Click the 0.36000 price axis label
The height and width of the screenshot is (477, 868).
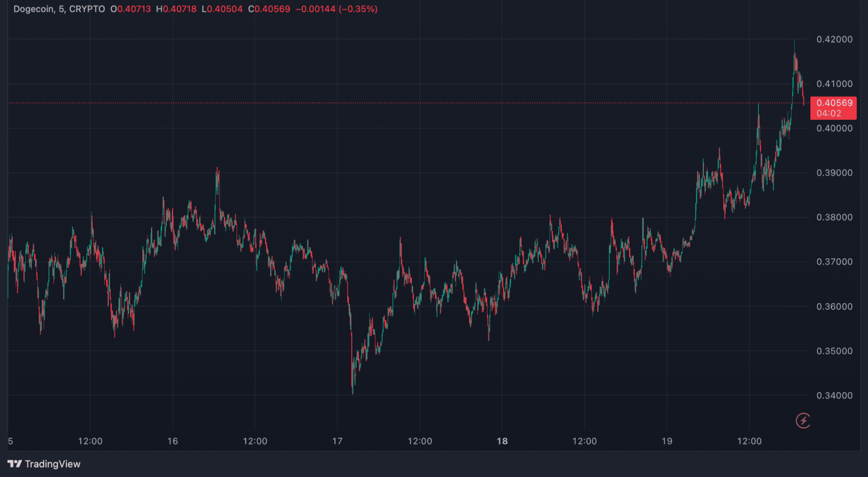click(834, 307)
